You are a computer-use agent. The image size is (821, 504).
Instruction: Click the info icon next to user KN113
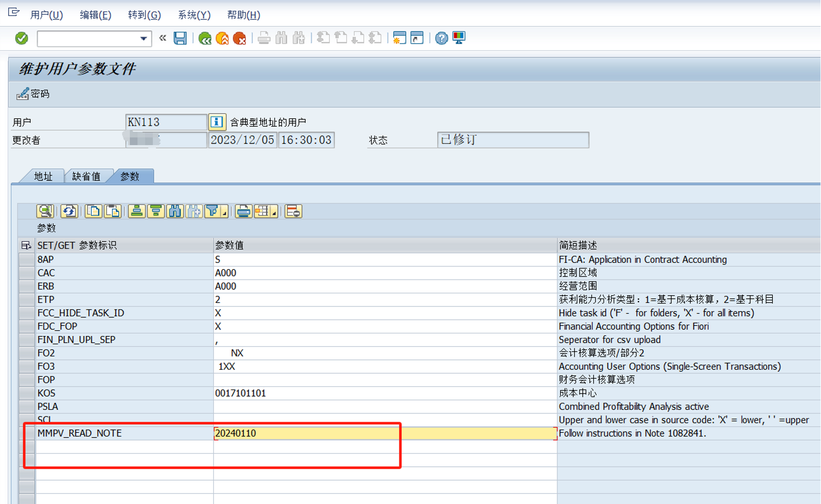click(217, 122)
